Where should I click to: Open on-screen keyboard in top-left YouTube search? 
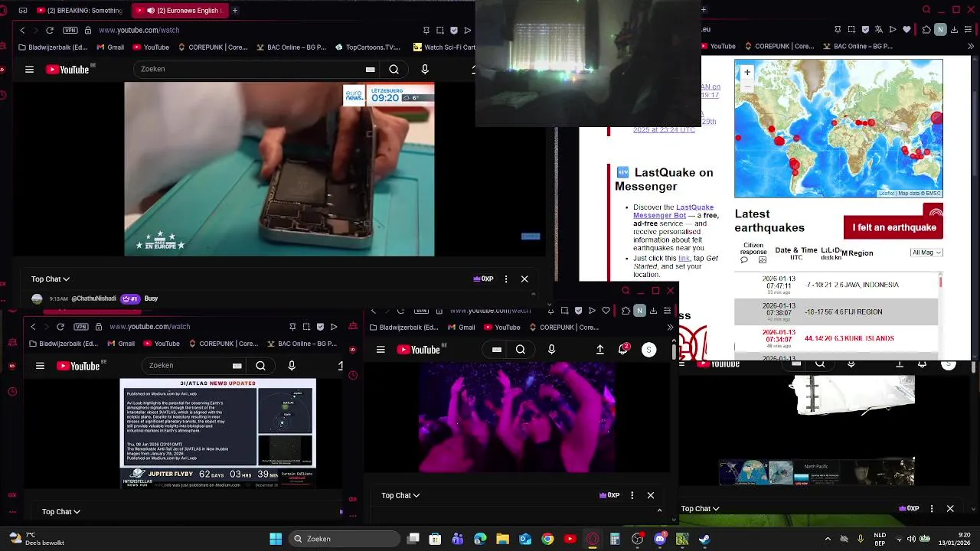[371, 69]
